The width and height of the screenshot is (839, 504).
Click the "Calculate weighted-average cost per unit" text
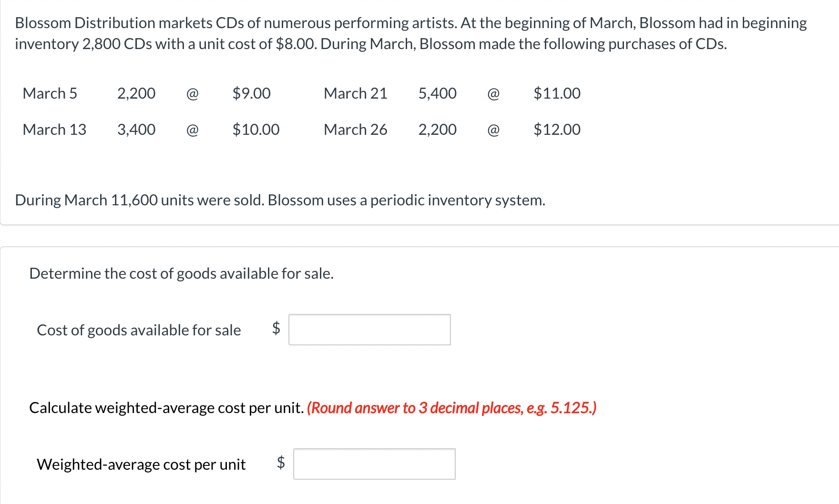pyautogui.click(x=166, y=408)
